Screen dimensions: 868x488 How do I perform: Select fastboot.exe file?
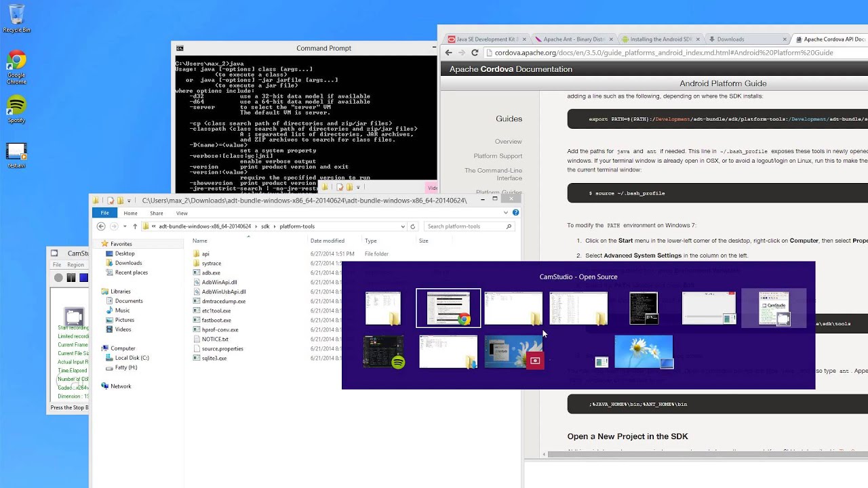(x=216, y=321)
